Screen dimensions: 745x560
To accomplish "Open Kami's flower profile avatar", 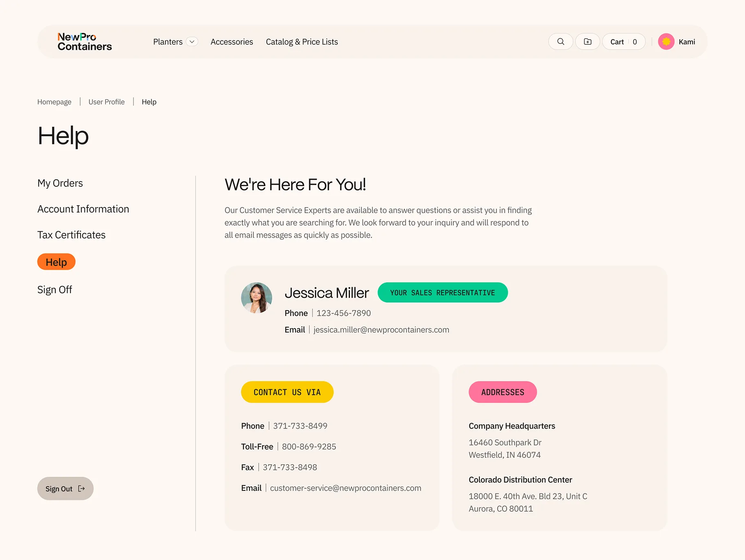I will (x=666, y=42).
